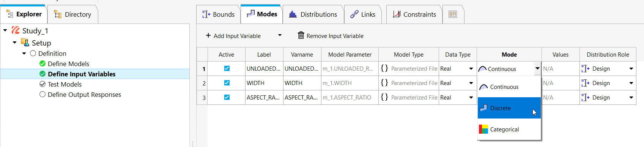Click the Define Models green check icon

pos(43,64)
